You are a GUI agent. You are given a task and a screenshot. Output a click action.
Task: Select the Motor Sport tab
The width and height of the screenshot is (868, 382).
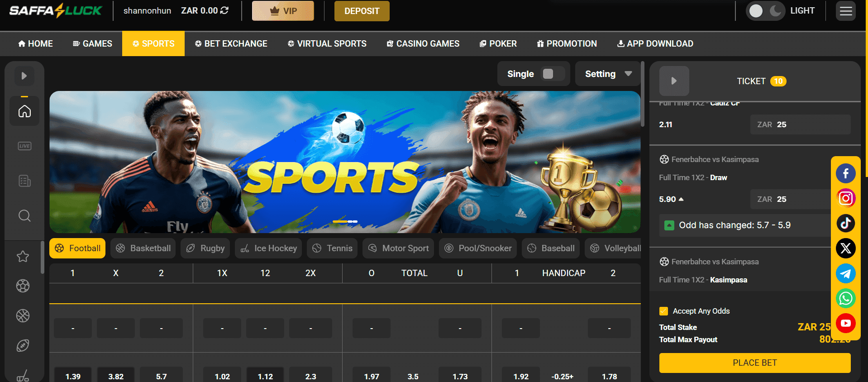click(x=398, y=248)
